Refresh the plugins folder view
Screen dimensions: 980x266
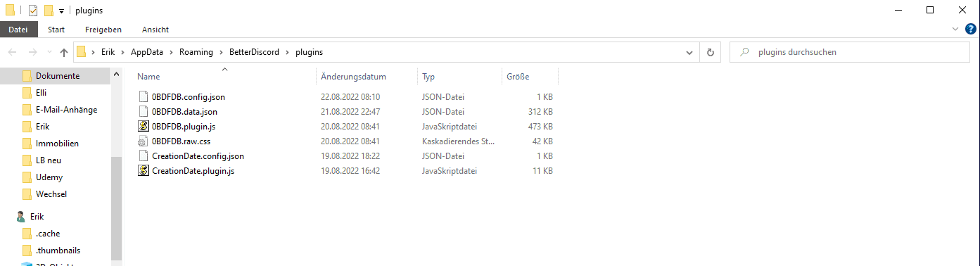711,52
